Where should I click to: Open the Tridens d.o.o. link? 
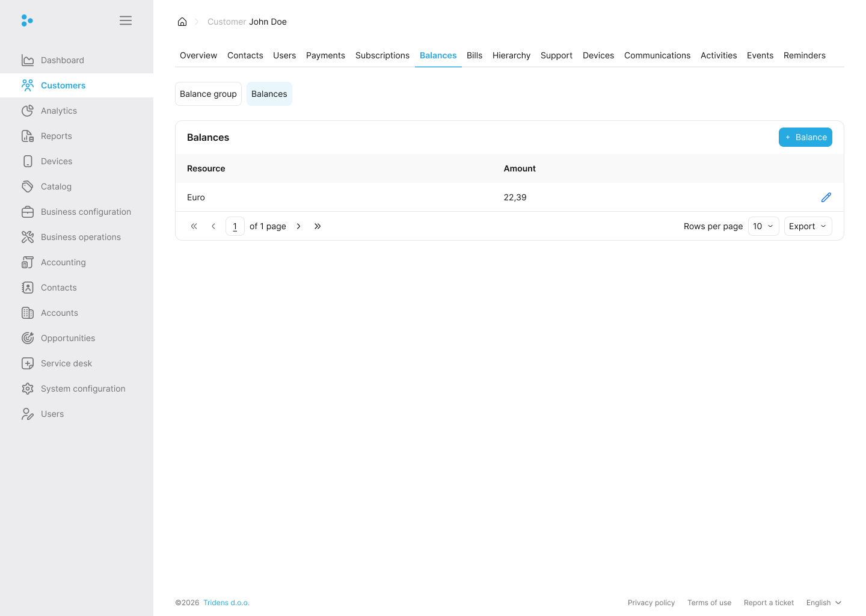click(226, 603)
